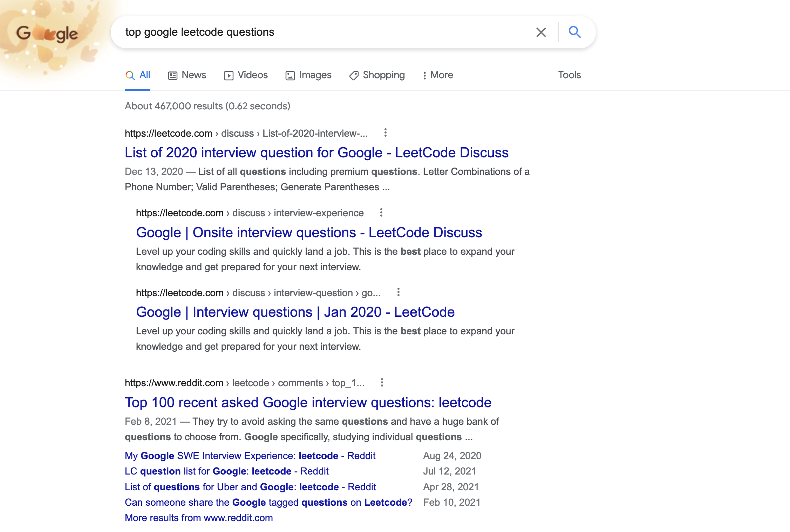Switch to the Images tab
Screen dimensions: 790x532
coord(308,75)
